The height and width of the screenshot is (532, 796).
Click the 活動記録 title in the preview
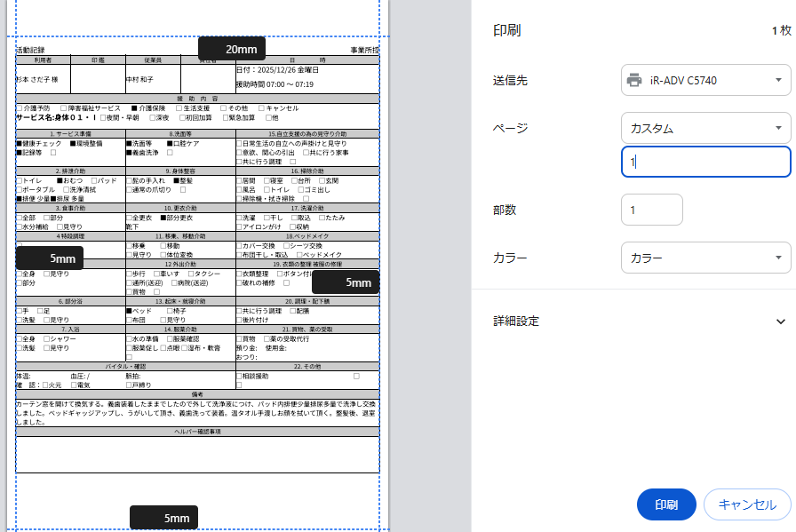pyautogui.click(x=30, y=51)
